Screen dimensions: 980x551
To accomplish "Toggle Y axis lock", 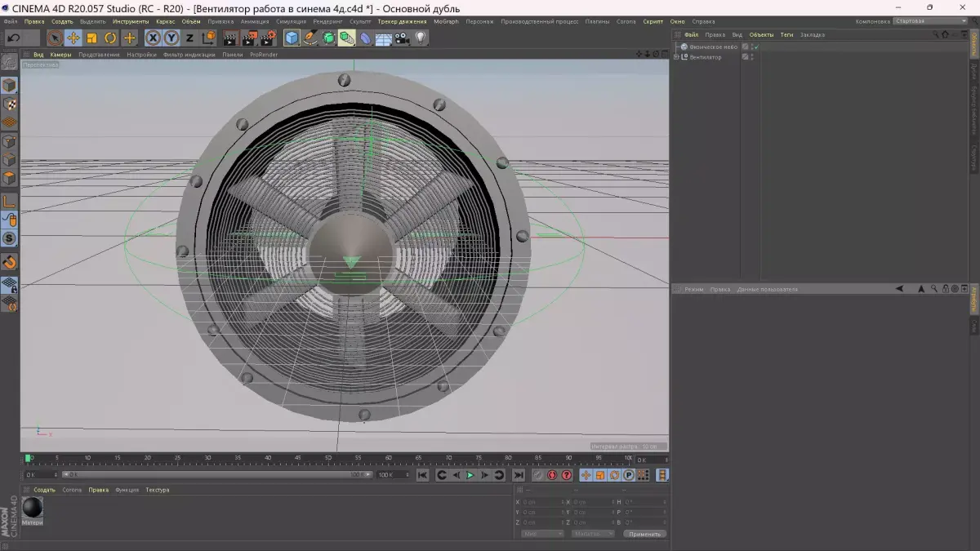I will click(x=171, y=38).
